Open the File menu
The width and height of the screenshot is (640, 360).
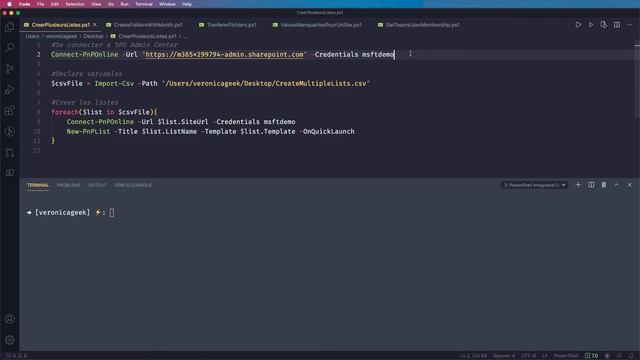40,4
